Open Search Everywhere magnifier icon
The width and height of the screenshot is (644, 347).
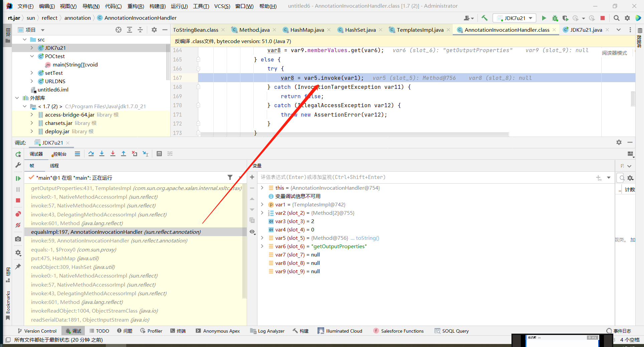coord(617,18)
